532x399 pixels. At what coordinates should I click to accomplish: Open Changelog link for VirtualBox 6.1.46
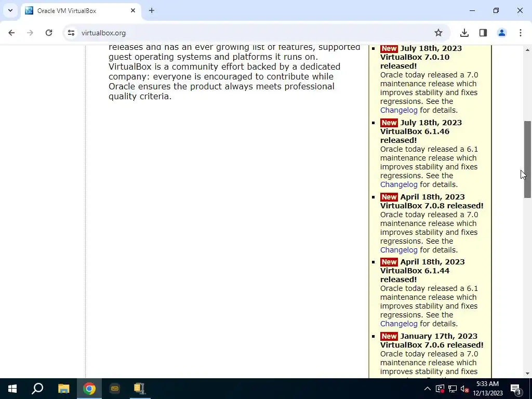point(398,184)
